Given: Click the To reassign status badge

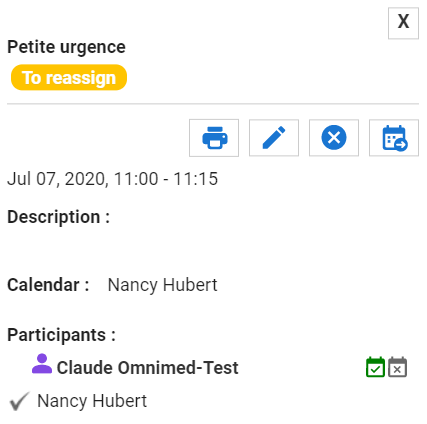Looking at the screenshot, I should [x=69, y=77].
